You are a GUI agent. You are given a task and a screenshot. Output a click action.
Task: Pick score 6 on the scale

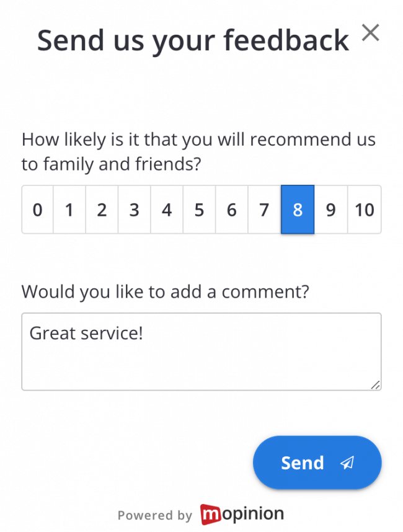click(x=231, y=210)
